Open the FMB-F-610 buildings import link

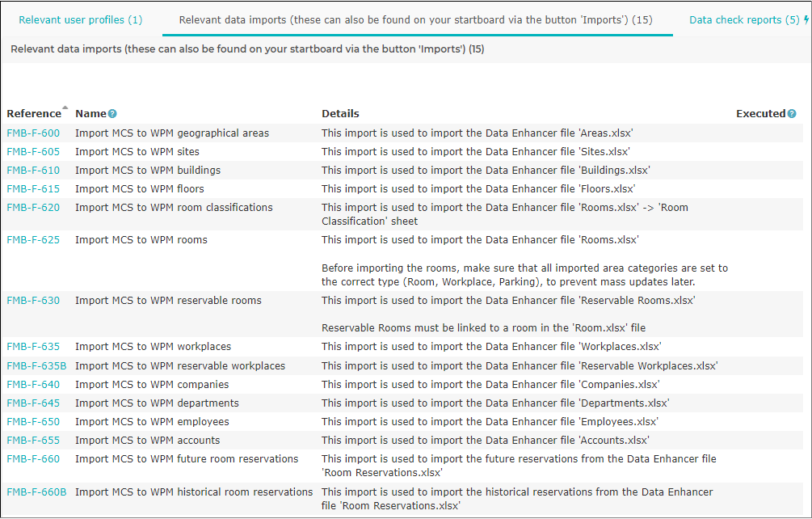pos(33,171)
